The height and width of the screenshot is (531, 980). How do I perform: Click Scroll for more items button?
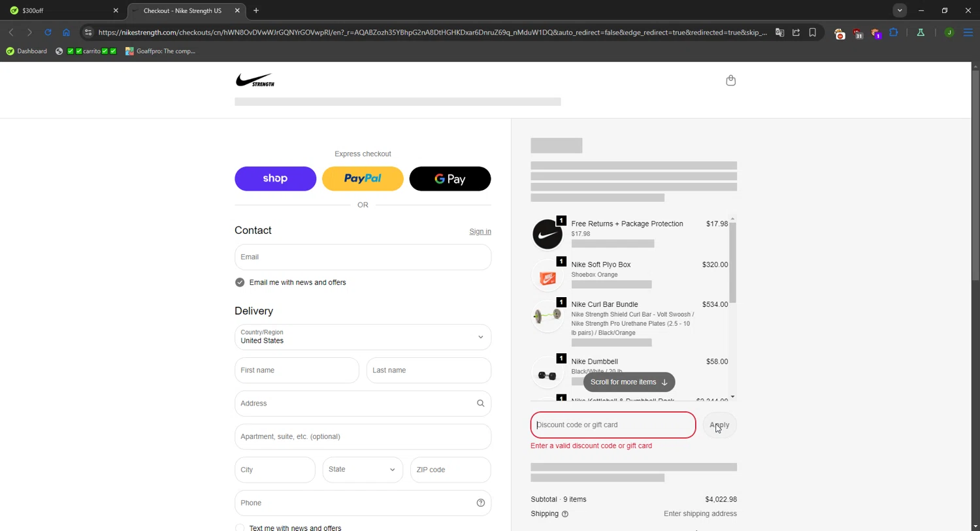629,382
